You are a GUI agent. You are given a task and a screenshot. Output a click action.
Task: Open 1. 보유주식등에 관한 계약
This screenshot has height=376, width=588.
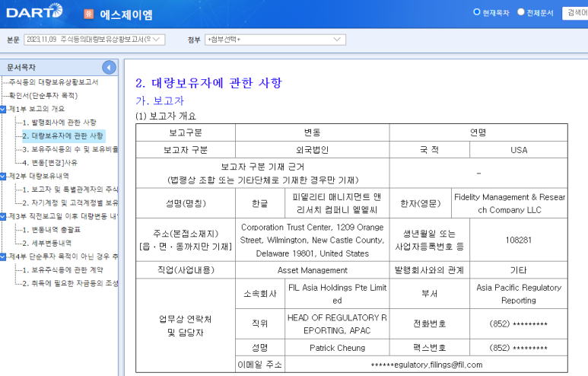click(62, 269)
